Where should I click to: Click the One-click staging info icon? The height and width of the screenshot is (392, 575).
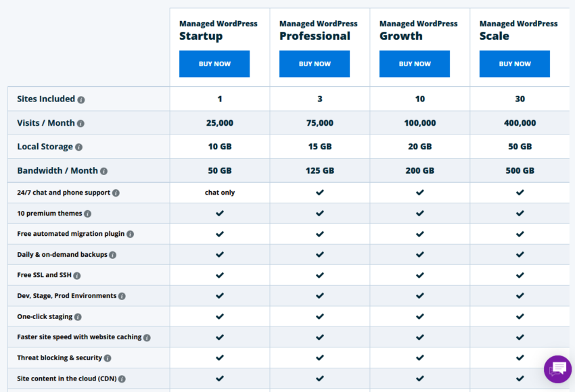(77, 316)
